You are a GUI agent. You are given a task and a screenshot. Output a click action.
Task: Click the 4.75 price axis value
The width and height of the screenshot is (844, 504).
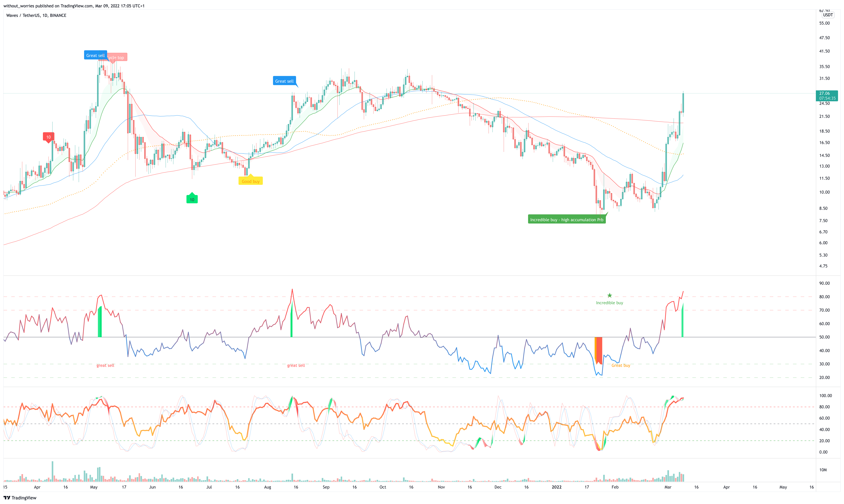pyautogui.click(x=823, y=266)
